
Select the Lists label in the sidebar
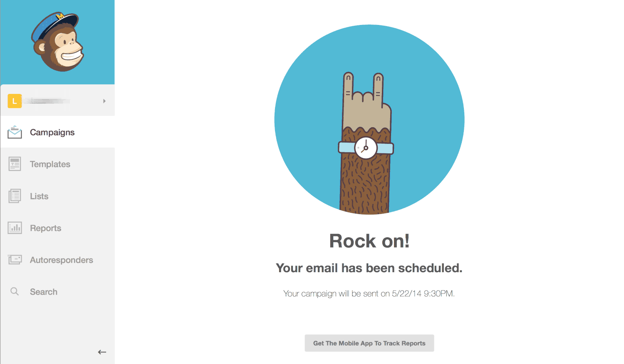click(x=39, y=196)
